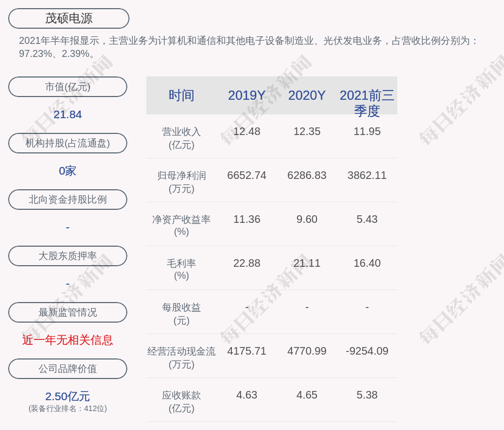Click the revenue value 12.48

247,131
